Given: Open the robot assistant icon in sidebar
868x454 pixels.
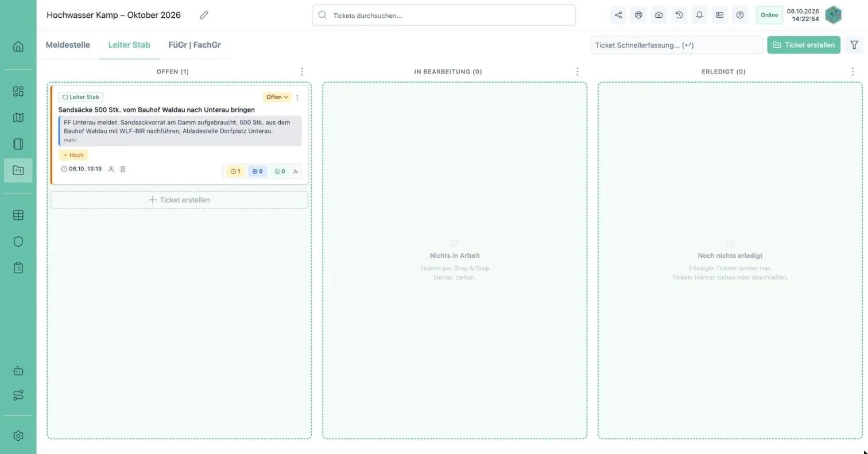Looking at the screenshot, I should [x=18, y=371].
